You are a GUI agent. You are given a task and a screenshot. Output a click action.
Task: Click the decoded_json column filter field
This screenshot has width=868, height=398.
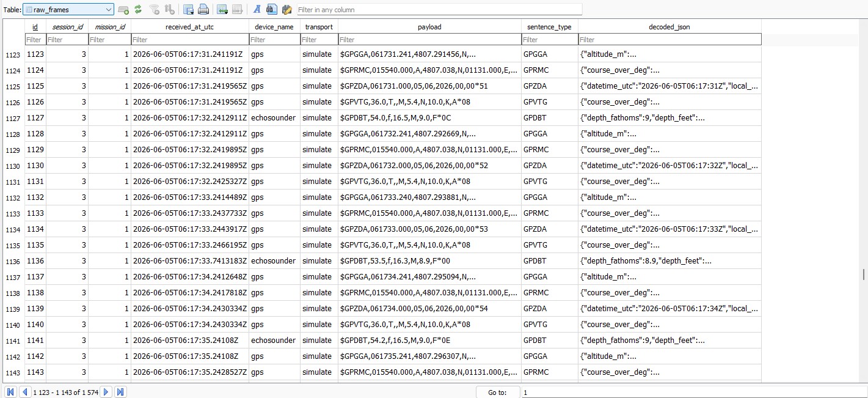click(x=669, y=39)
